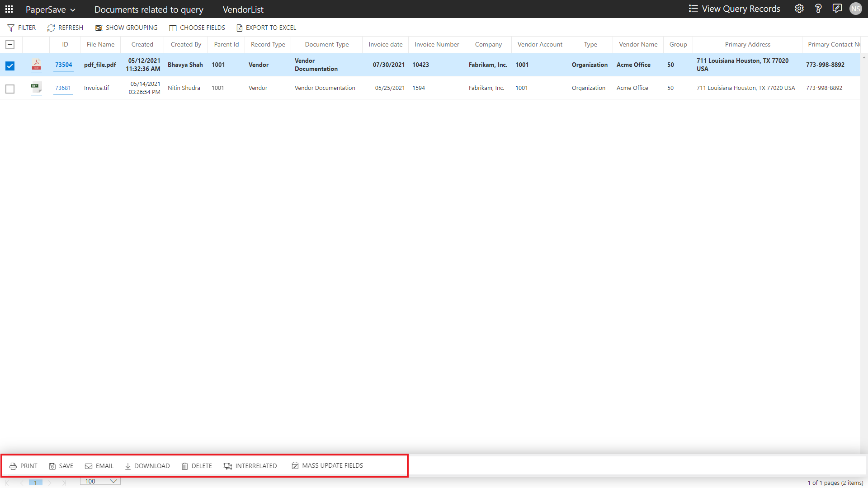868x488 pixels.
Task: Open settings gear icon
Action: (x=799, y=9)
